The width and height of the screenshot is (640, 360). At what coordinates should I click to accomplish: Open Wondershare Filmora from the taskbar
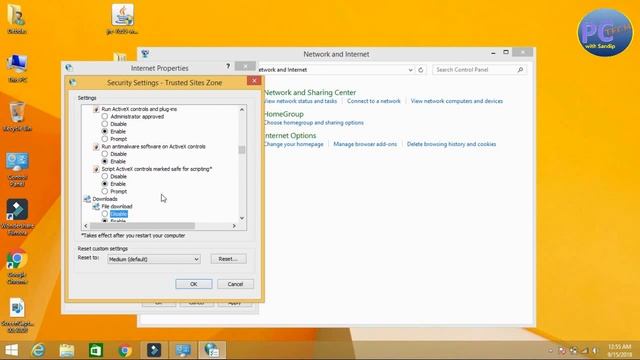point(154,350)
